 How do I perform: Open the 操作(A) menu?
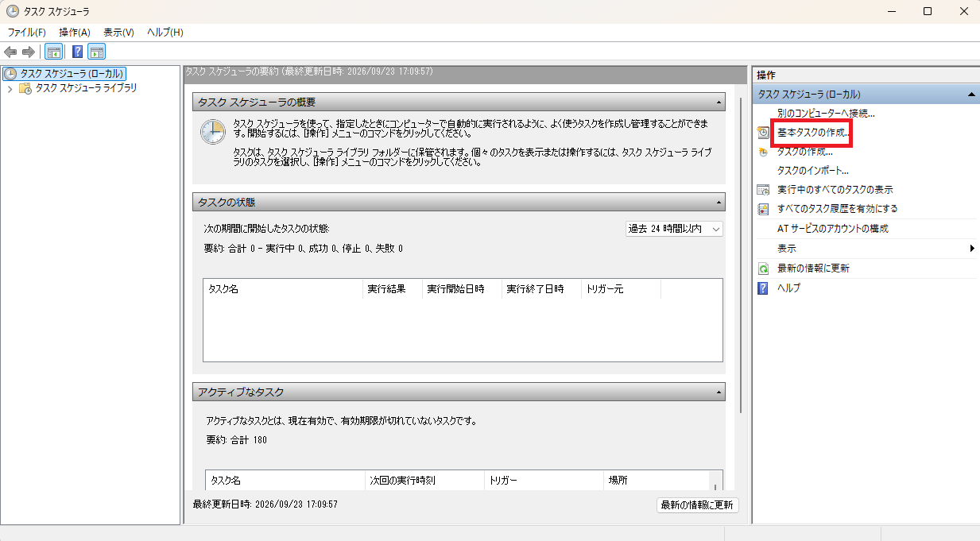[75, 32]
